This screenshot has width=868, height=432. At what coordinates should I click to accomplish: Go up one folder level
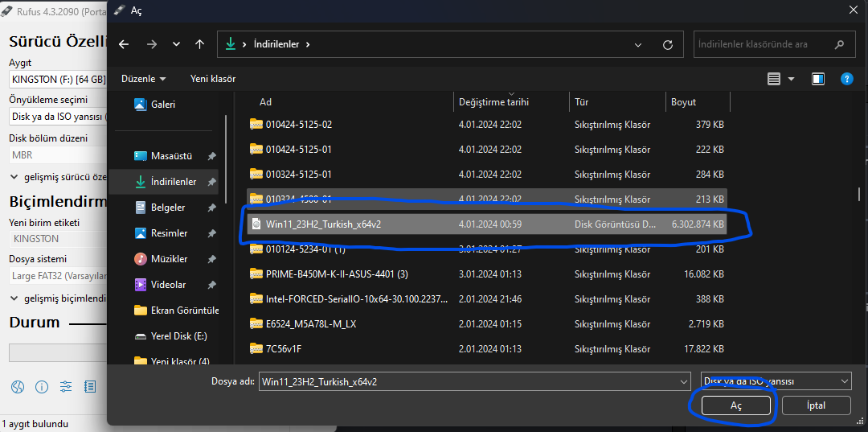click(x=200, y=44)
